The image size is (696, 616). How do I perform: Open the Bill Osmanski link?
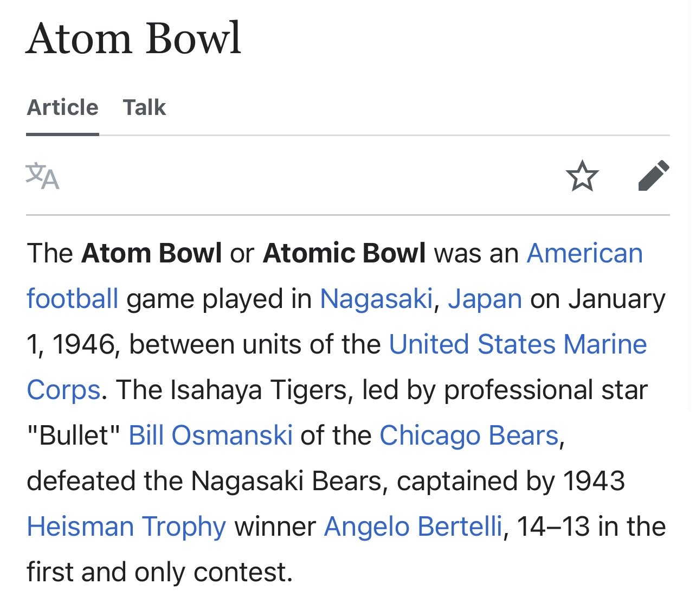coord(210,435)
